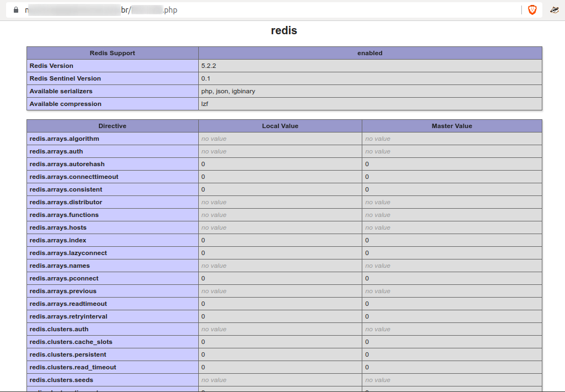Image resolution: width=565 pixels, height=392 pixels.
Task: Select the 'redis.arrays.autorehash' directive
Action: [x=67, y=164]
